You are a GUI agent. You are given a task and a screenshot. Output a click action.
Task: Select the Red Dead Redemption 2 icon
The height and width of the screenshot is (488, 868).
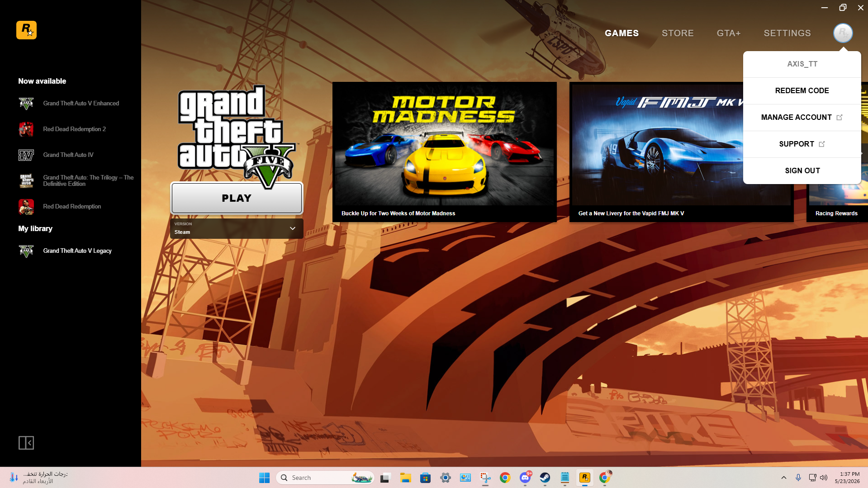coord(26,129)
